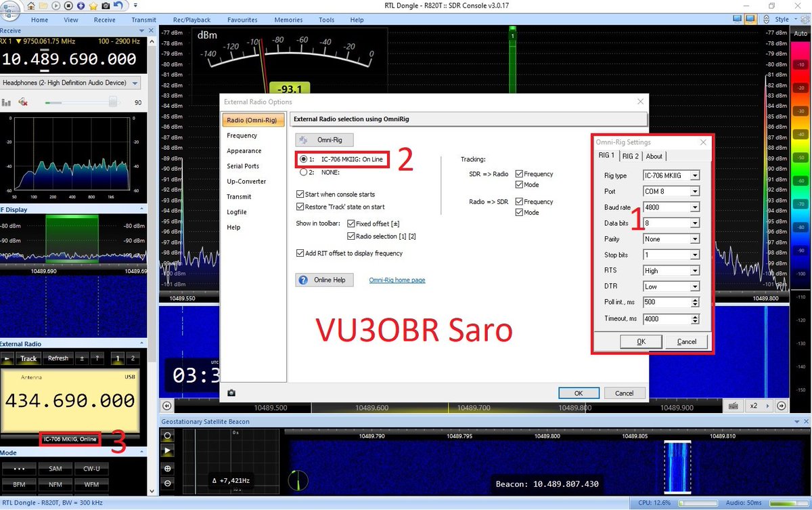Select Serial Ports in External Radio Options list

(243, 166)
